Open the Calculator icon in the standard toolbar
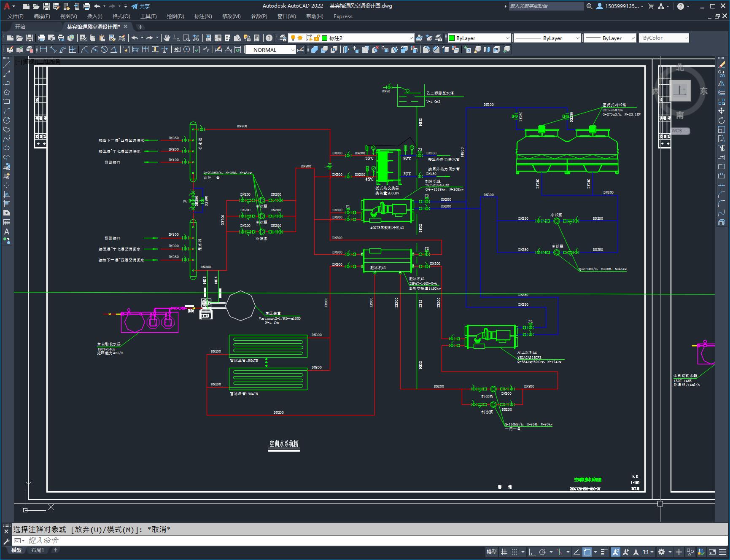Viewport: 730px width, 560px height. pos(257,38)
